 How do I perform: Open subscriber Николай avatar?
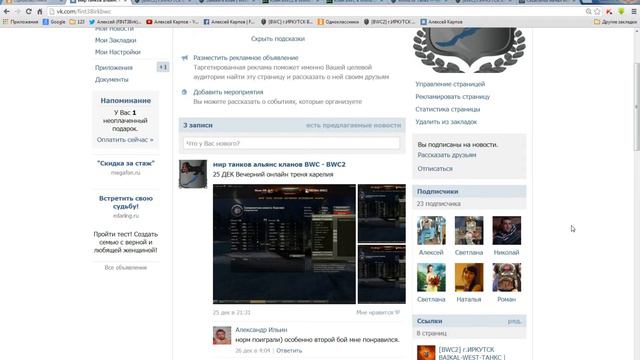click(x=507, y=231)
